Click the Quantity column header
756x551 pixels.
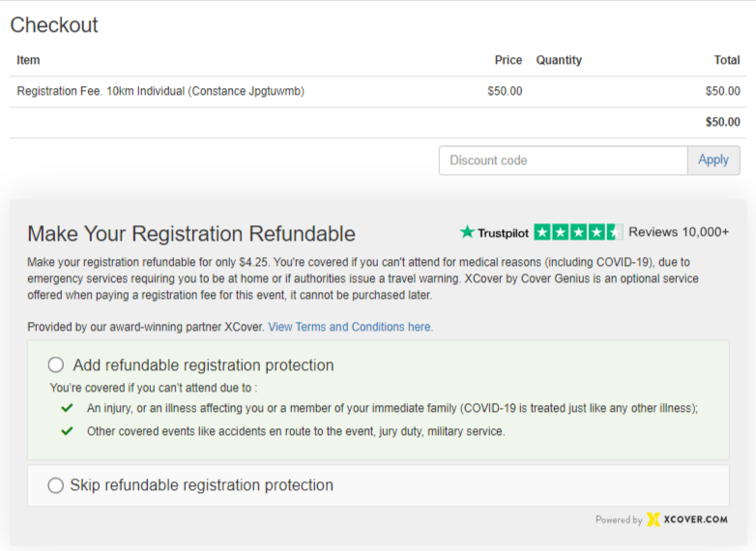pyautogui.click(x=559, y=60)
